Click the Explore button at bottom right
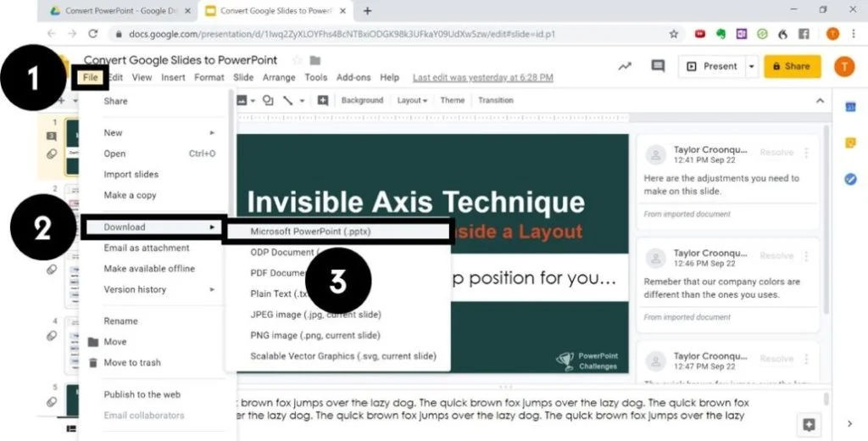Screen dimensions: 868x441 coord(809,424)
